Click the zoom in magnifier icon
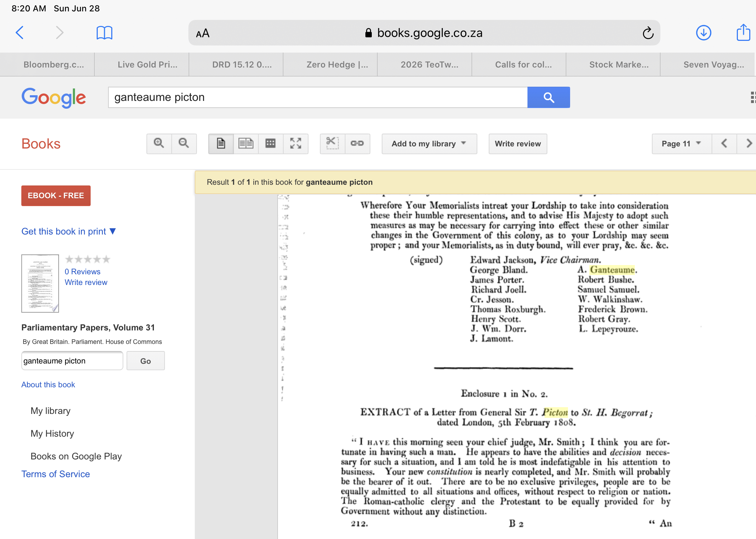 (159, 144)
